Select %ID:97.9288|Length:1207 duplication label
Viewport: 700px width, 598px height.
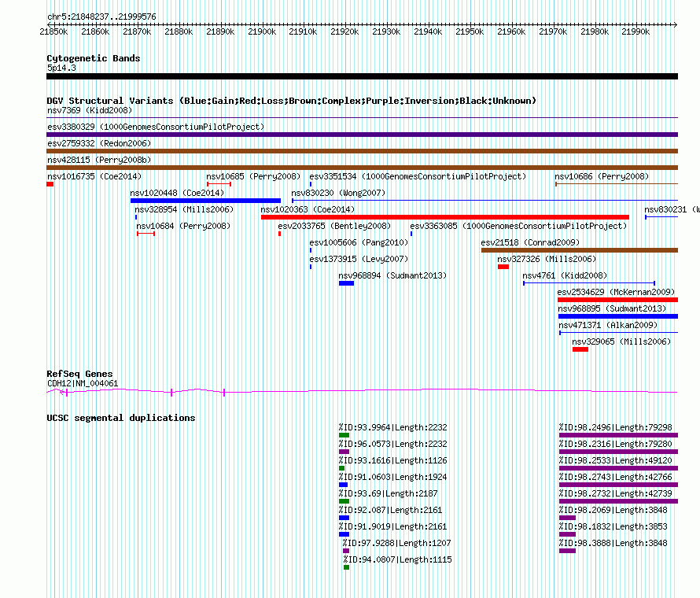(x=397, y=543)
